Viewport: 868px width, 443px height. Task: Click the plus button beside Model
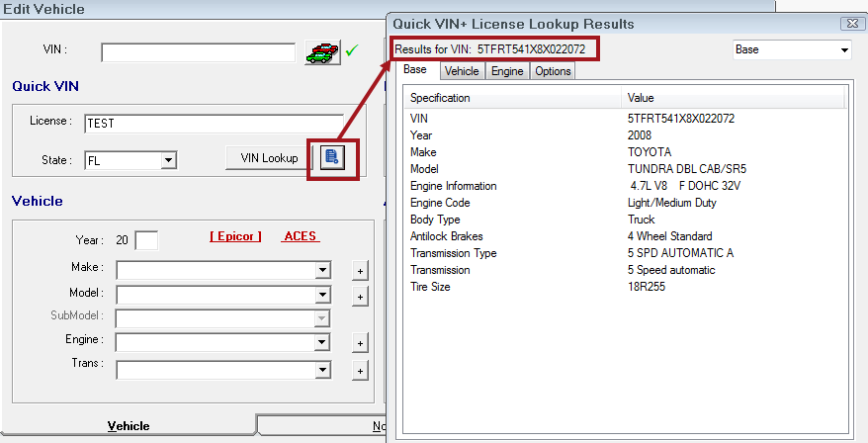[x=360, y=296]
